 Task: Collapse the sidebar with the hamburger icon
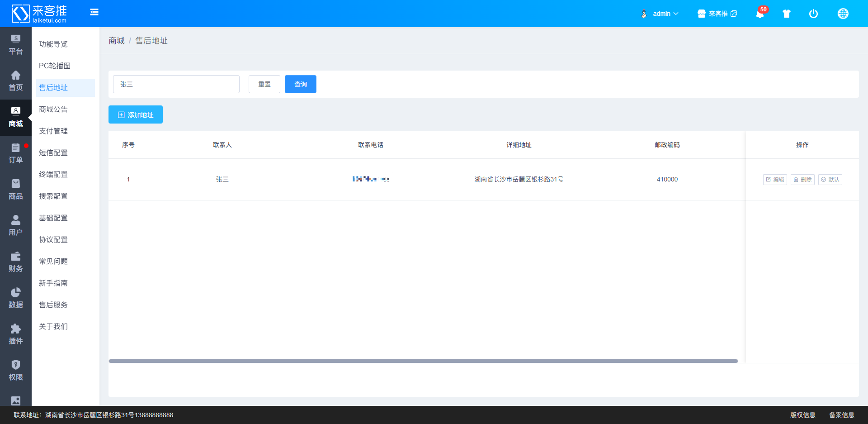pos(94,12)
